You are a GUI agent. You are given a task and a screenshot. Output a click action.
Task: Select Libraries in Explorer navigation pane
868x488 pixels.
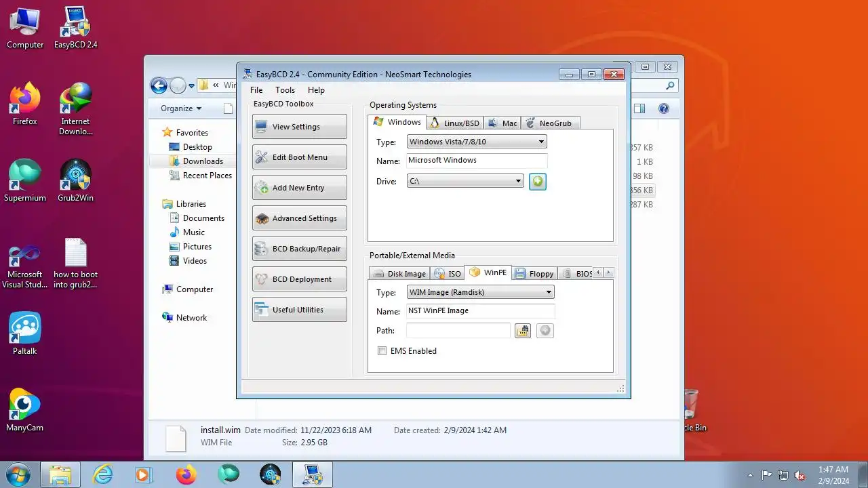[x=191, y=204]
